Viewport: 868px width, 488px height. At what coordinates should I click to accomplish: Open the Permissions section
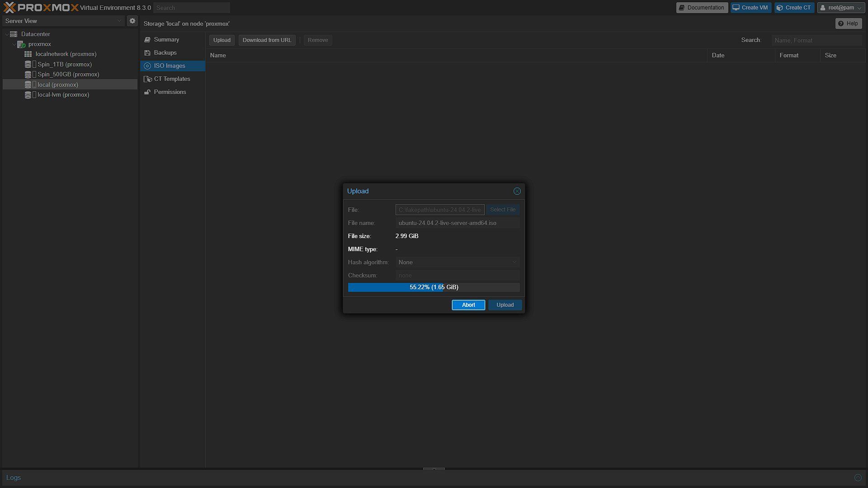pyautogui.click(x=173, y=92)
